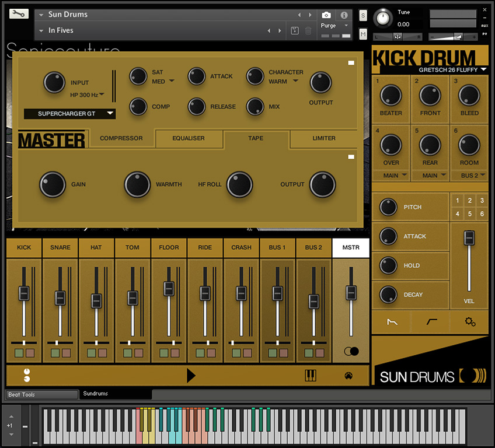Open the Purge dropdown menu
Image resolution: width=495 pixels, height=448 pixels.
tap(334, 26)
